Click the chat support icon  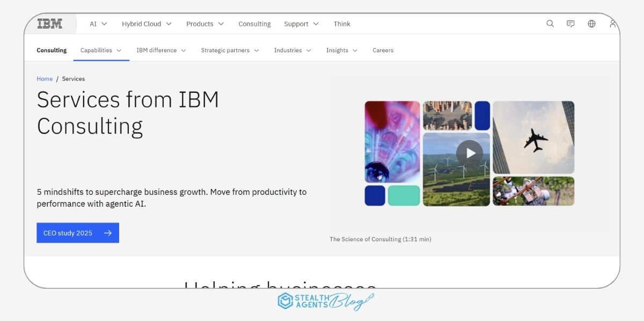[x=570, y=24]
